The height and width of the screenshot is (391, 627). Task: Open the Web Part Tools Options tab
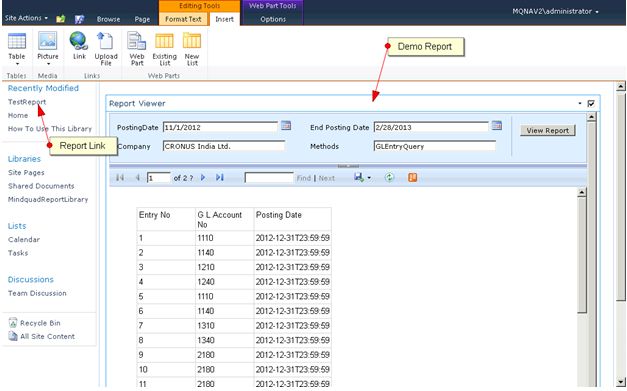click(x=273, y=19)
